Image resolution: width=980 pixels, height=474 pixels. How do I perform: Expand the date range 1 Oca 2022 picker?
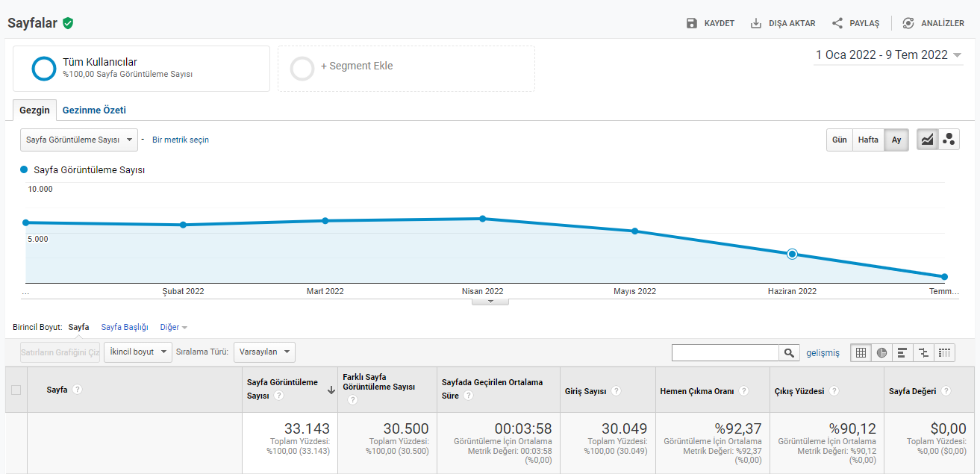pyautogui.click(x=888, y=55)
